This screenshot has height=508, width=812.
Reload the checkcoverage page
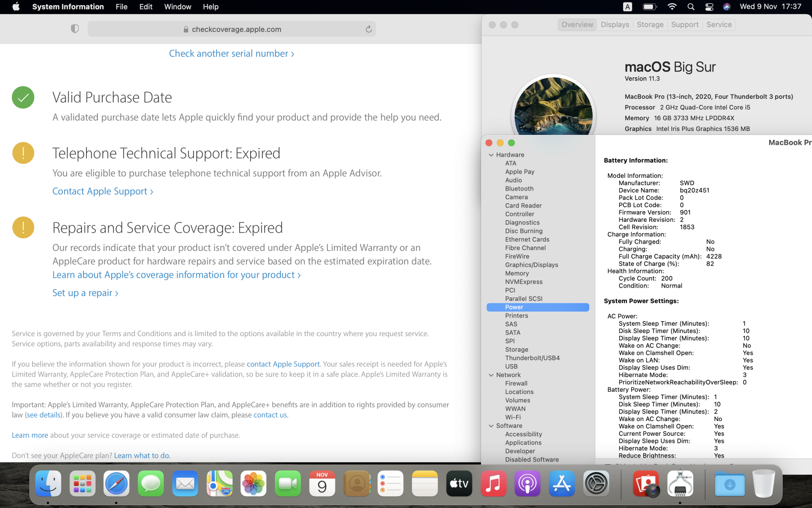click(x=368, y=29)
